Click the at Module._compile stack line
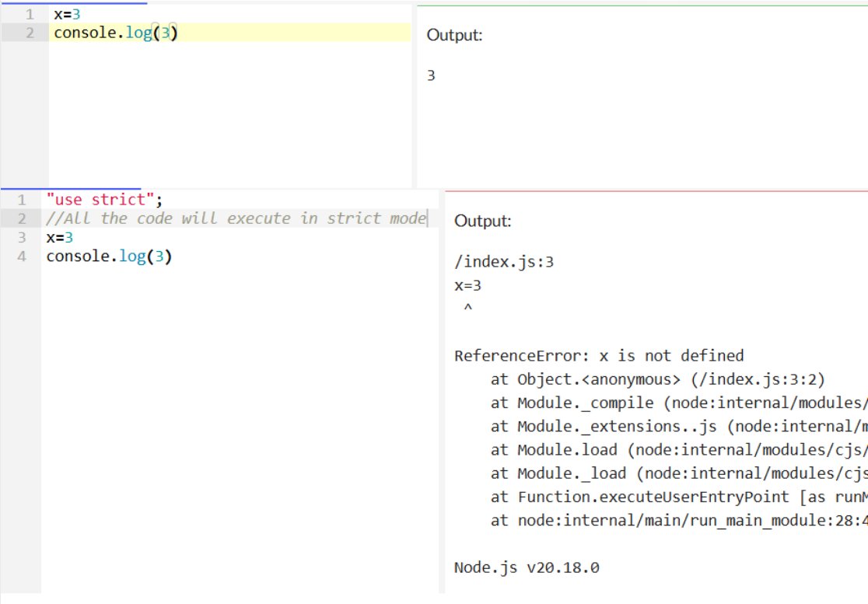The height and width of the screenshot is (604, 868). click(x=679, y=403)
